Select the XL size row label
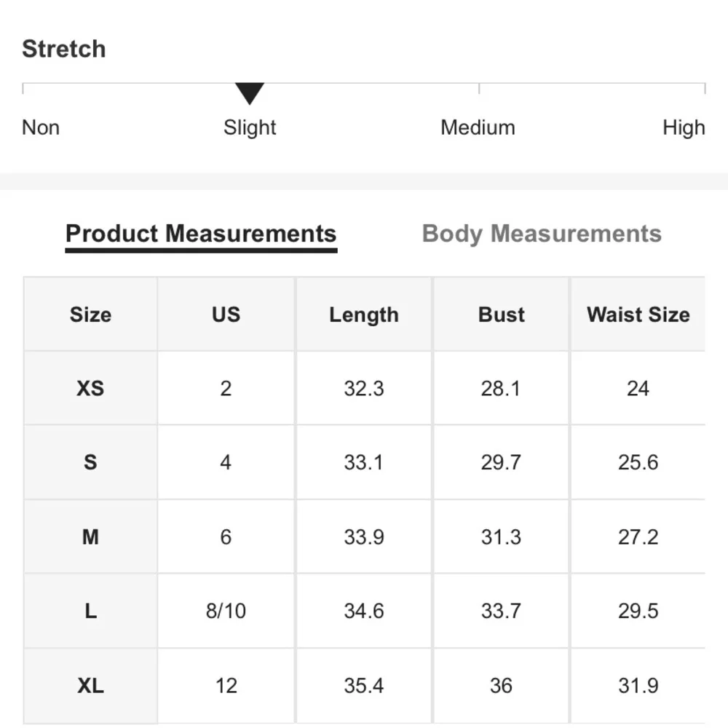Screen dimensions: 728x728 [x=90, y=685]
